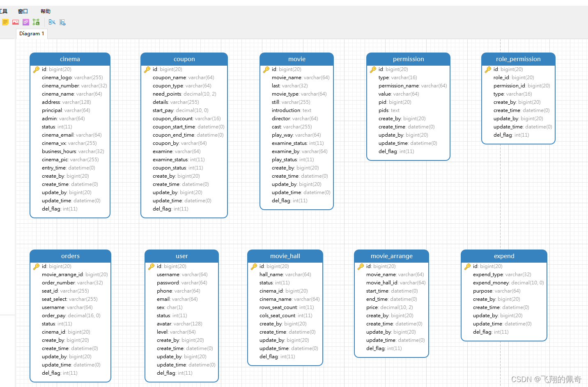Click the need_points field in coupon table
588x387 pixels.
[184, 94]
